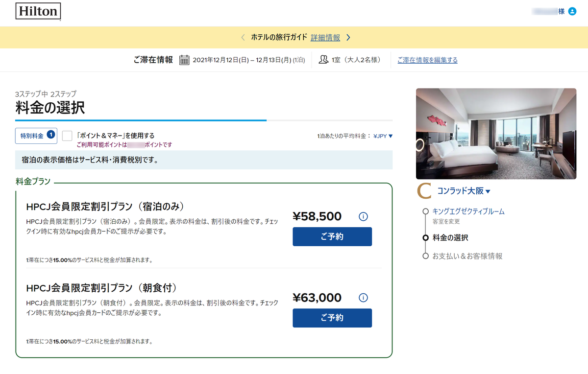
Task: Open the user account profile icon
Action: click(x=572, y=11)
